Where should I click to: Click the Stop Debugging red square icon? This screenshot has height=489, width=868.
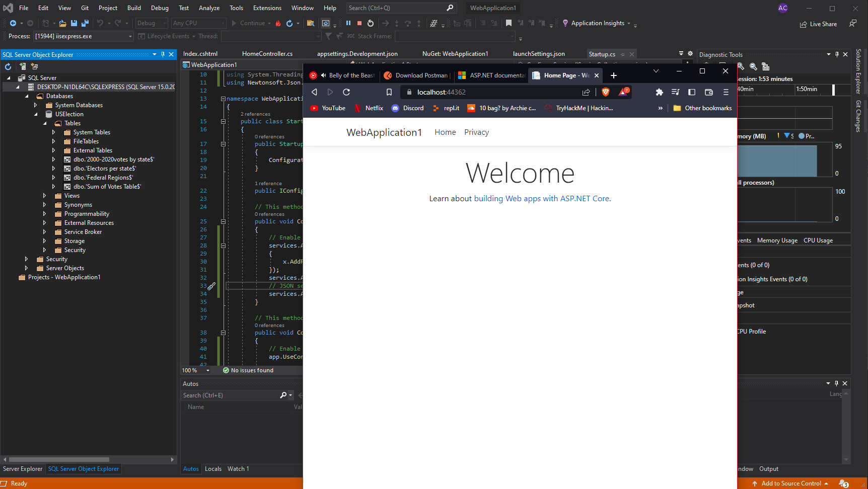[359, 23]
